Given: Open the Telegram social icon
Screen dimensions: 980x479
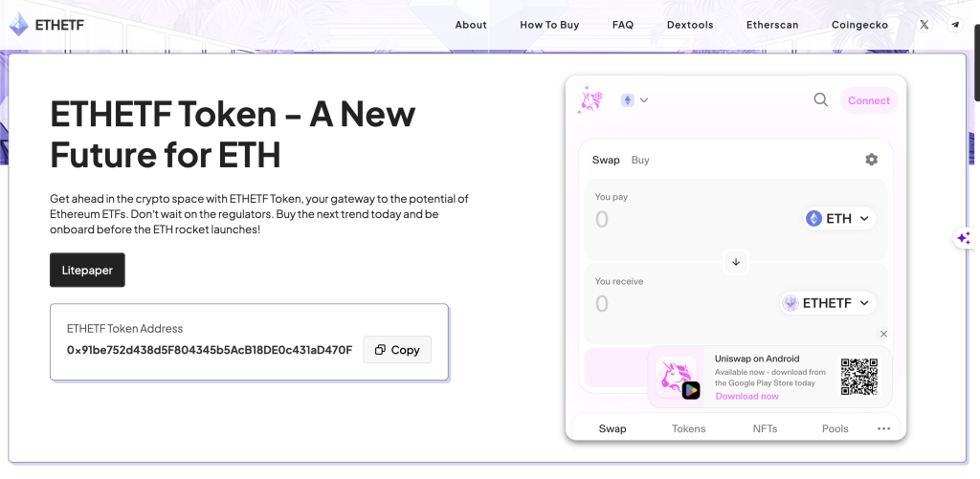Looking at the screenshot, I should pos(955,25).
